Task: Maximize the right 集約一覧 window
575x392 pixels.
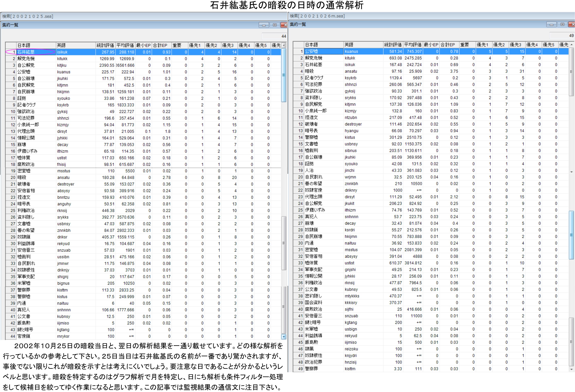Action: tap(562, 24)
